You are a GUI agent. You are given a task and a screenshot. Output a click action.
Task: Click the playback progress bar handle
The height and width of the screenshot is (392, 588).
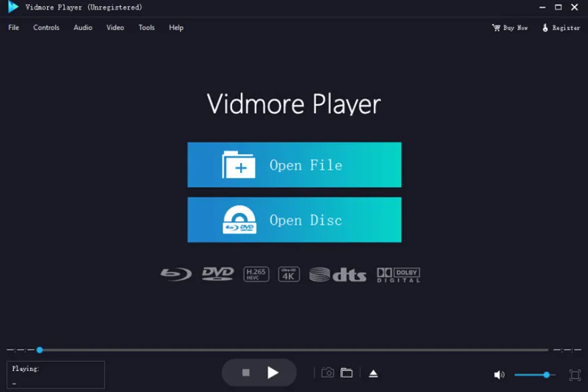coord(40,350)
